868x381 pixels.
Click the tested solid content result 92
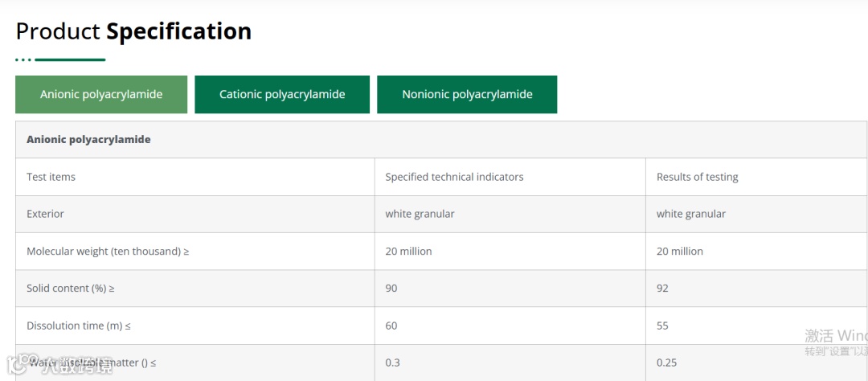click(662, 289)
